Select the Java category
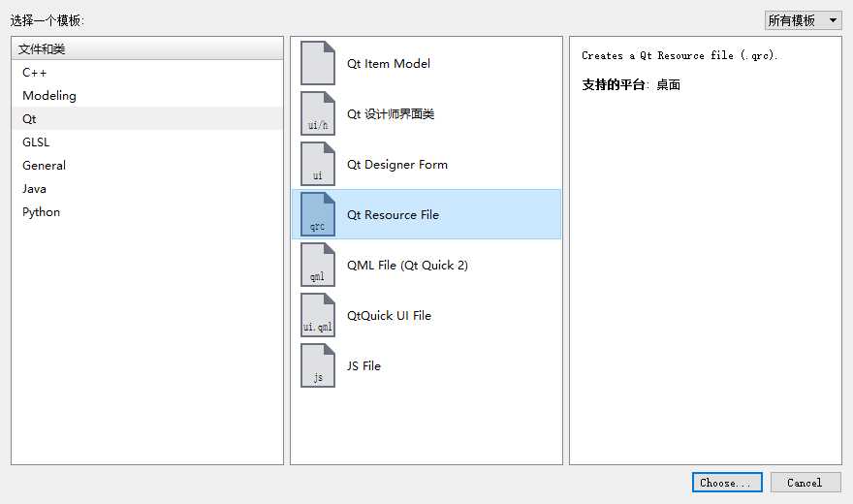 click(x=147, y=189)
